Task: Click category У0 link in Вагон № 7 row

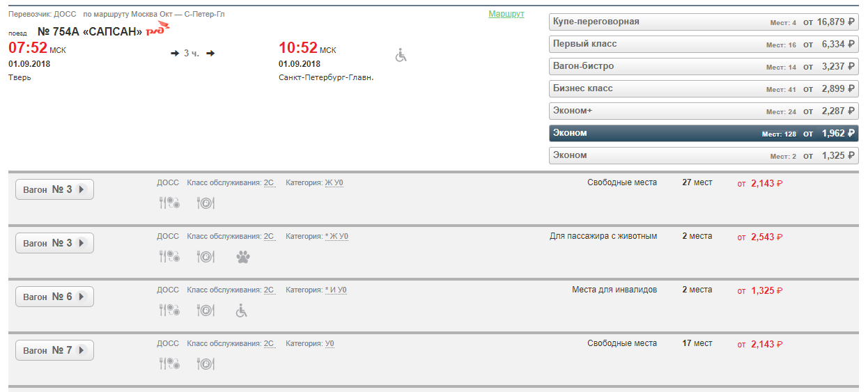Action: (x=330, y=344)
